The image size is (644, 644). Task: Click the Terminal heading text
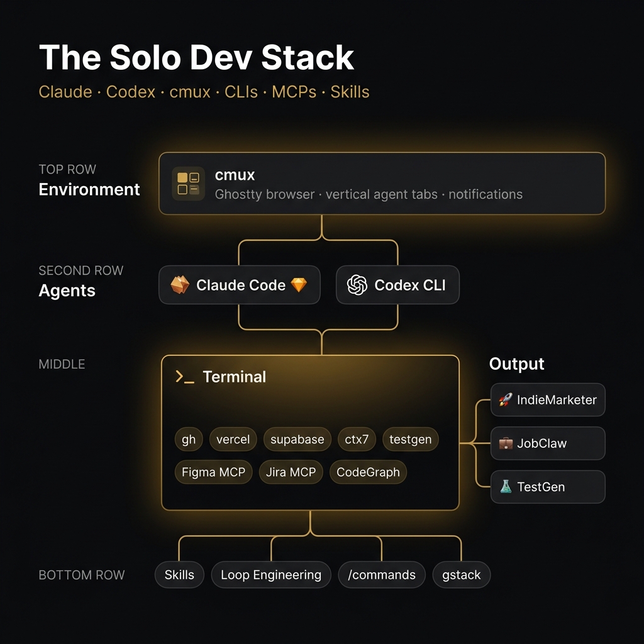pyautogui.click(x=235, y=377)
